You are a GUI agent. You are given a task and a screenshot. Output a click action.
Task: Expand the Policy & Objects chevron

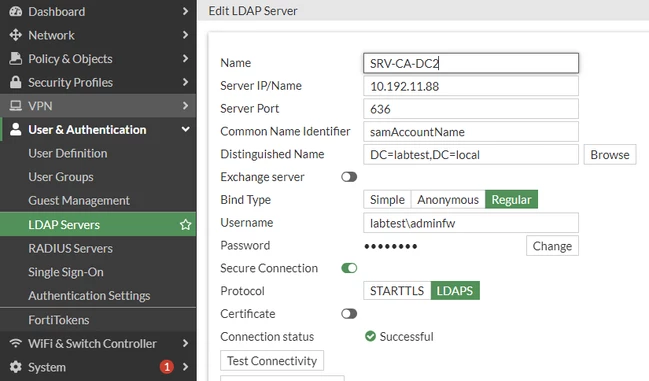185,59
